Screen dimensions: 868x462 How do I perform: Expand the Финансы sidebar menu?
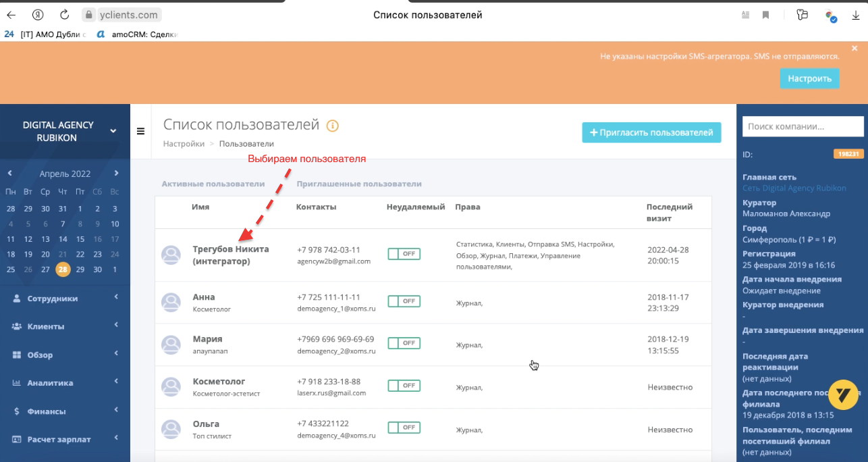(65, 411)
